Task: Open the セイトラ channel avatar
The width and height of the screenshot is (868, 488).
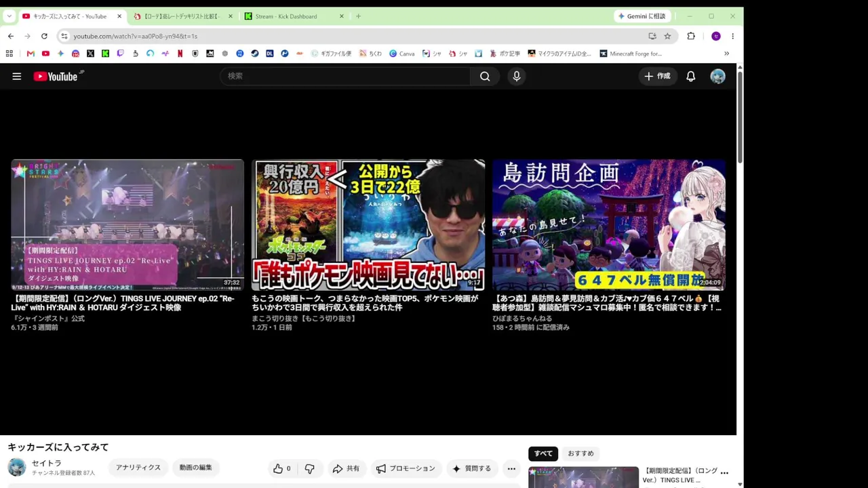Action: pyautogui.click(x=17, y=467)
